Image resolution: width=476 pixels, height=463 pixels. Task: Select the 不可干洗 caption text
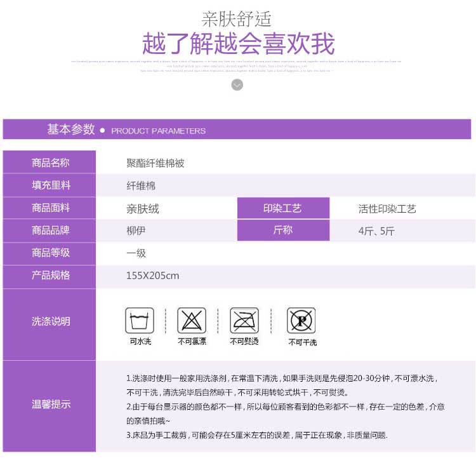click(302, 342)
